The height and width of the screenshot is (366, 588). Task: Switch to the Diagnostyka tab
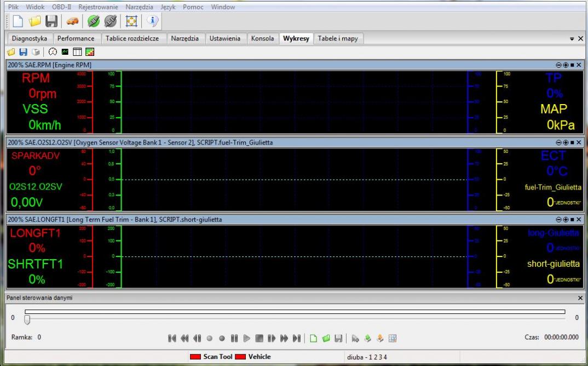(x=29, y=38)
